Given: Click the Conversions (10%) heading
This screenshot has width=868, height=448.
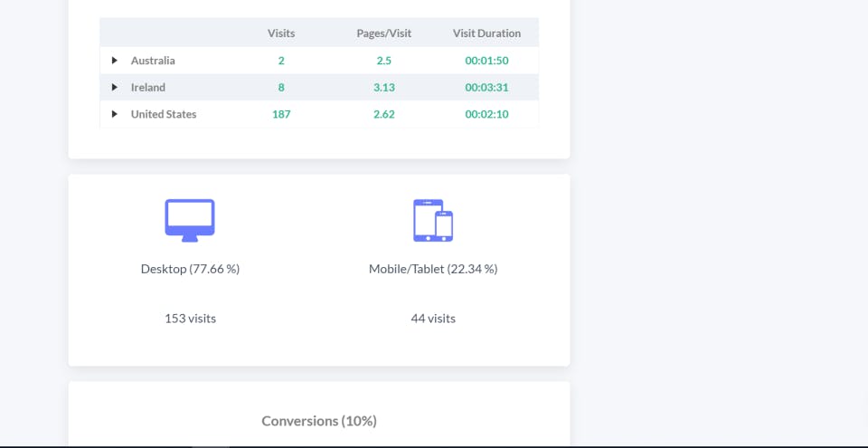Looking at the screenshot, I should [x=319, y=421].
